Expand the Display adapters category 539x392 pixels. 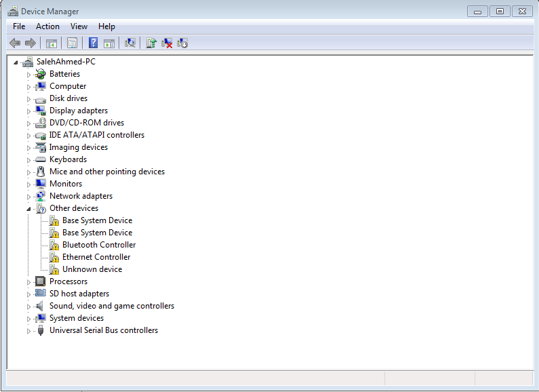click(29, 111)
